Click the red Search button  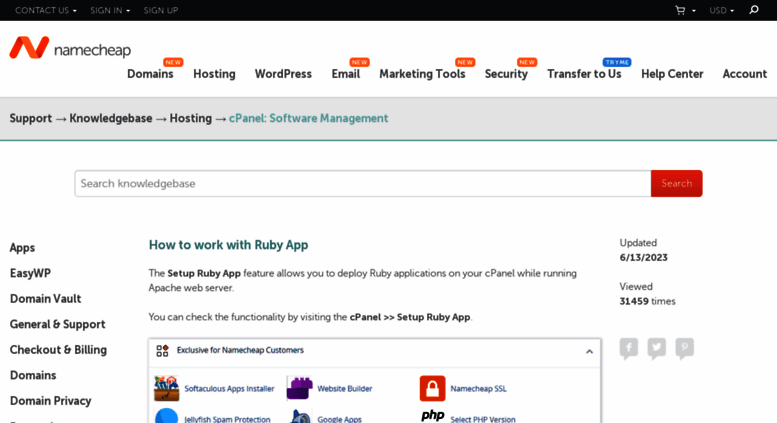click(x=676, y=183)
